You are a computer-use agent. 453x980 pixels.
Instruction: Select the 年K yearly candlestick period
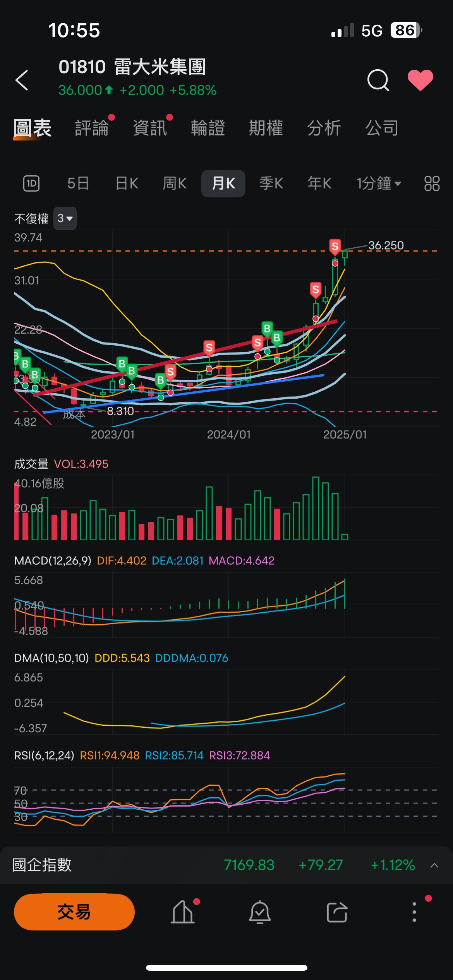[x=319, y=183]
